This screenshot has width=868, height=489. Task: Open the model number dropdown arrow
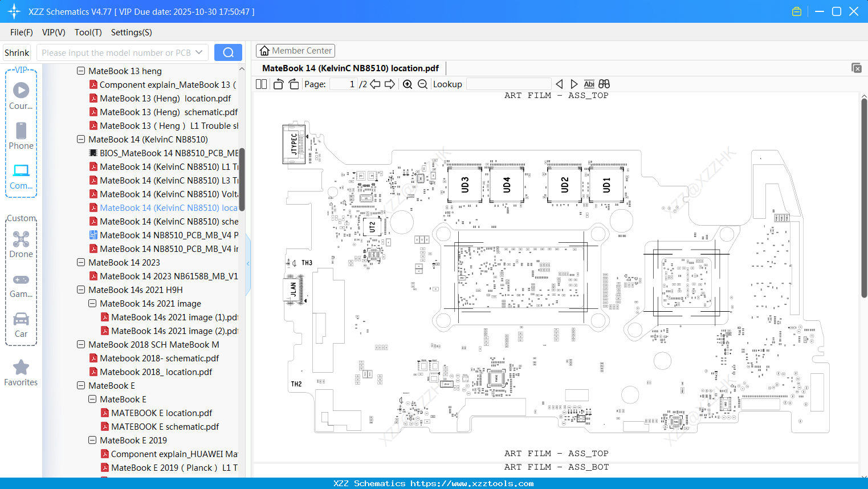coord(199,52)
